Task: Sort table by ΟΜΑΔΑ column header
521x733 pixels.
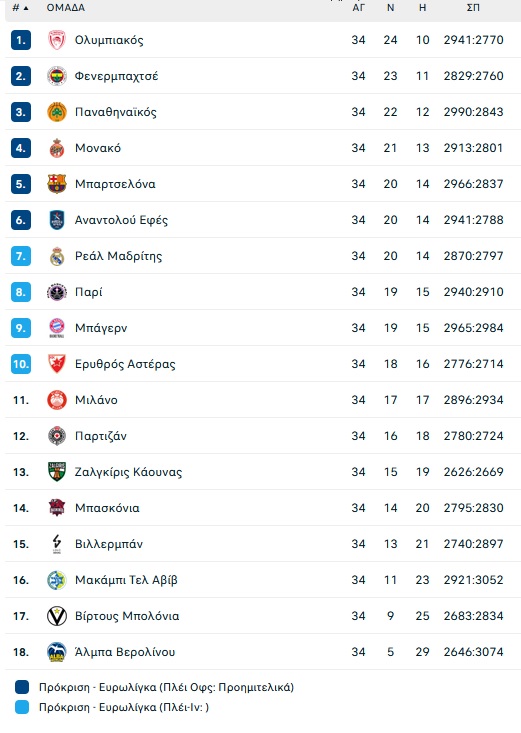Action: [x=65, y=7]
